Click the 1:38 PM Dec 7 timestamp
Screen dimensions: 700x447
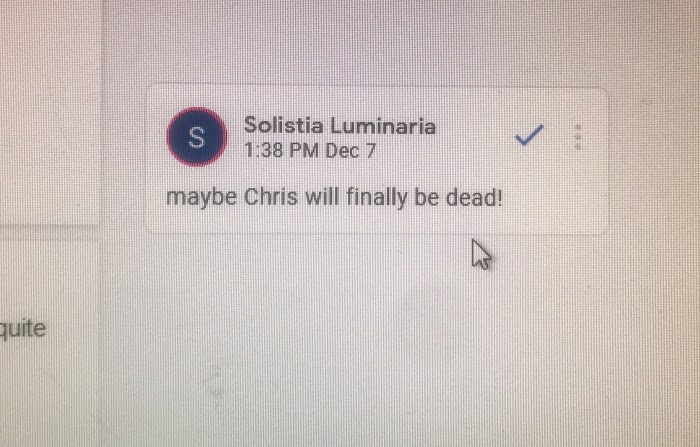click(310, 150)
